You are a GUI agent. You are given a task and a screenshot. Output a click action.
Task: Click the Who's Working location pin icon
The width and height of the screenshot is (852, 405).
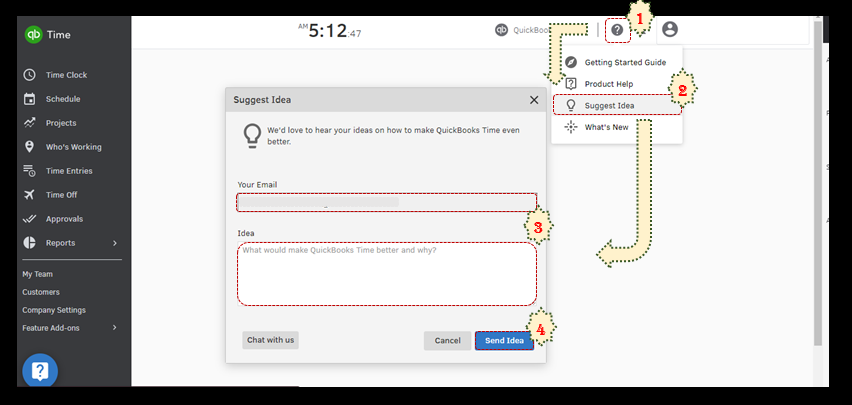click(x=29, y=147)
